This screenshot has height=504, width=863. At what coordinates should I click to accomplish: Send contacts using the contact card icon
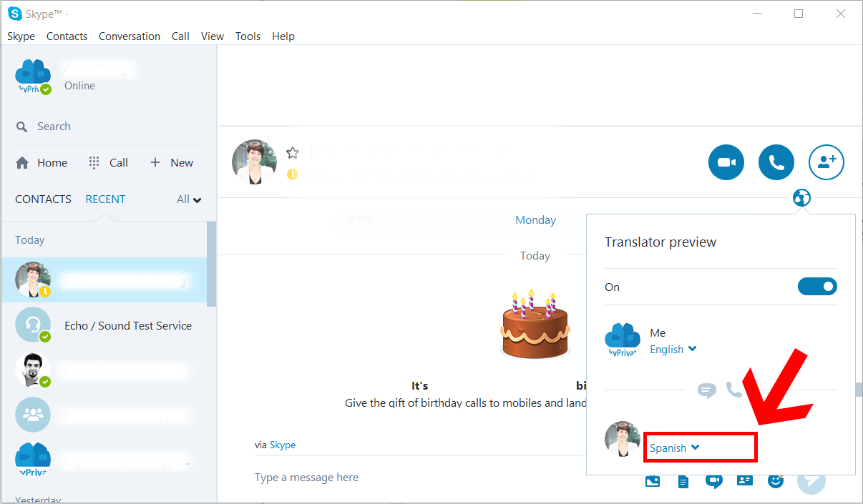(745, 480)
